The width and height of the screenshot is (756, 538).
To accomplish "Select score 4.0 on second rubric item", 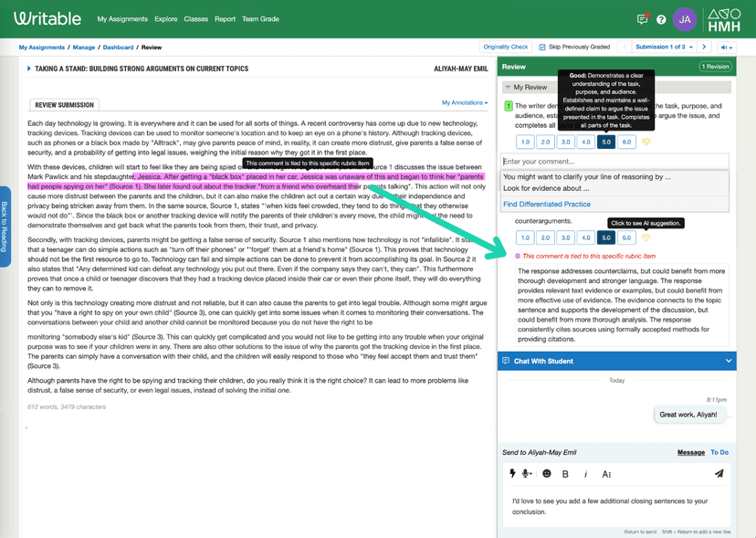I will click(585, 237).
